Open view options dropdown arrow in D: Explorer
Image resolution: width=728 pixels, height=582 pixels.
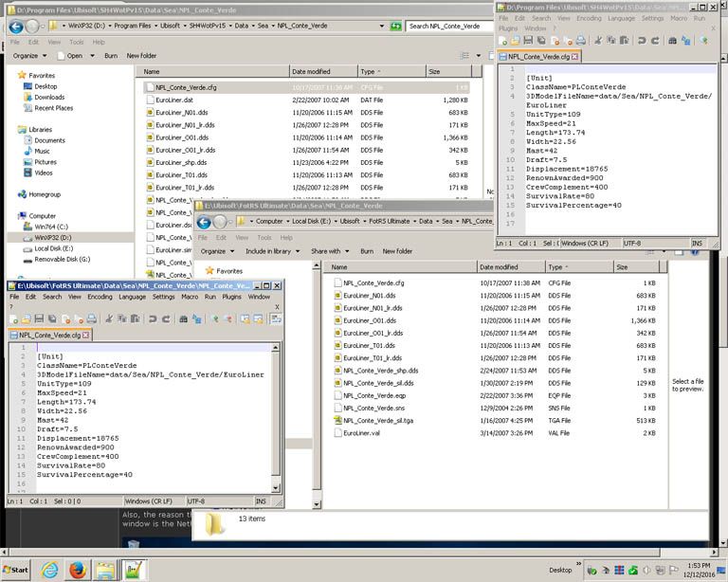pos(478,56)
